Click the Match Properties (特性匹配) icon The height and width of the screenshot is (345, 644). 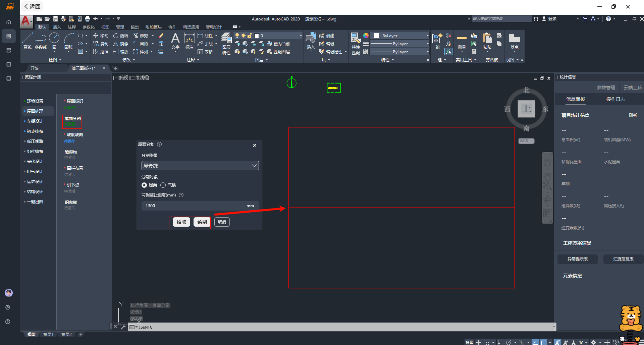[x=356, y=43]
